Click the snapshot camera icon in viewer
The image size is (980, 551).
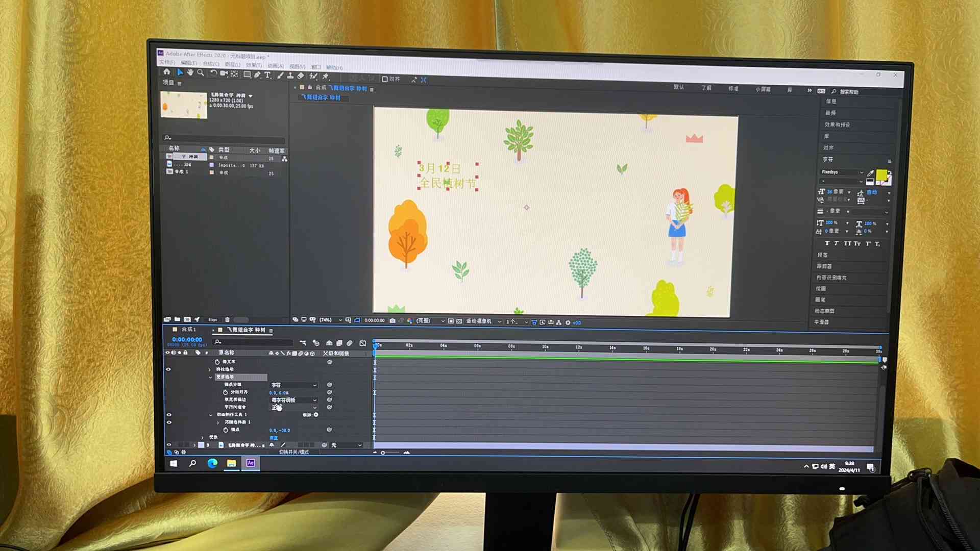(393, 320)
